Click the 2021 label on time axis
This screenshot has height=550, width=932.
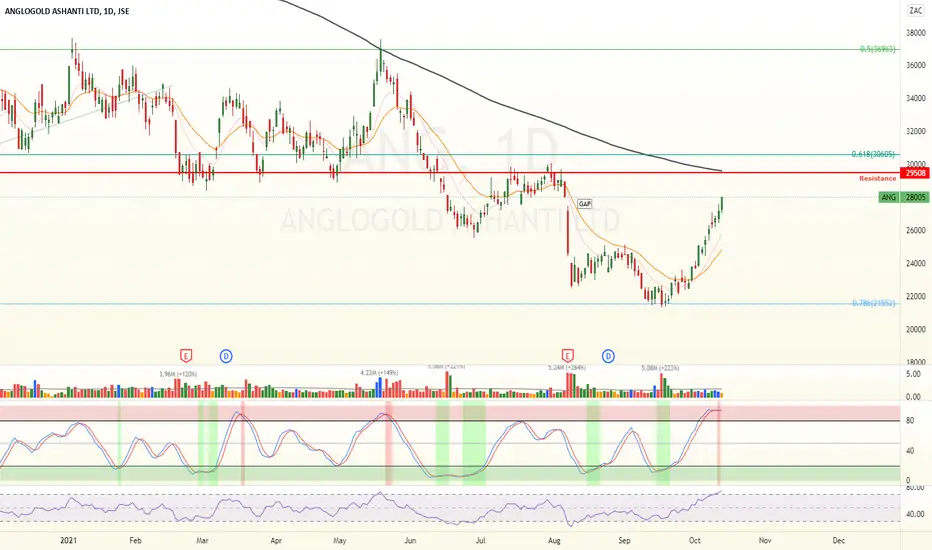[69, 540]
